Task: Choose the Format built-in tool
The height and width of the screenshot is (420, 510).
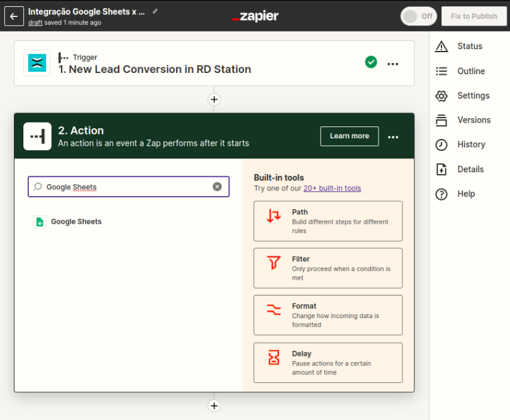Action: pos(328,315)
